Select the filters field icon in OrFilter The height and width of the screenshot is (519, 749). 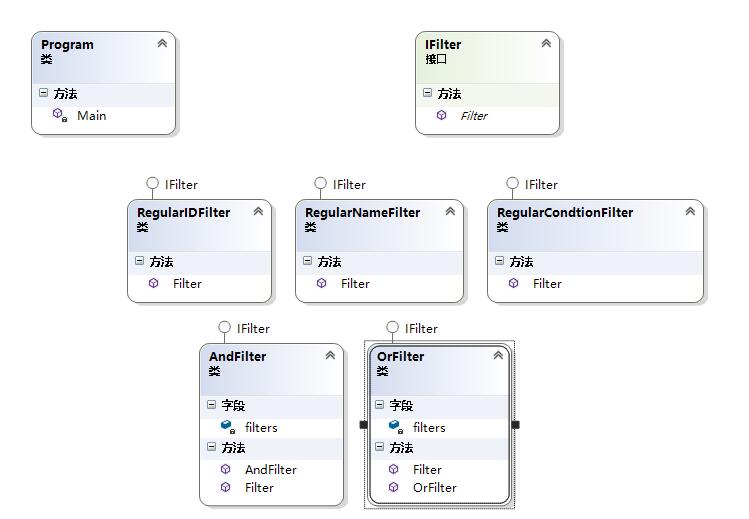point(396,426)
